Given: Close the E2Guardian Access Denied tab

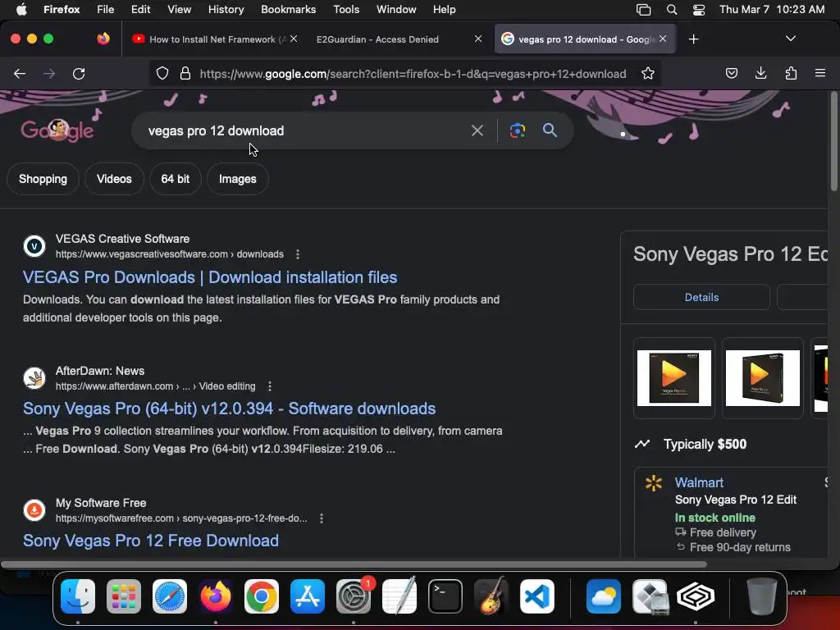Looking at the screenshot, I should pyautogui.click(x=478, y=39).
